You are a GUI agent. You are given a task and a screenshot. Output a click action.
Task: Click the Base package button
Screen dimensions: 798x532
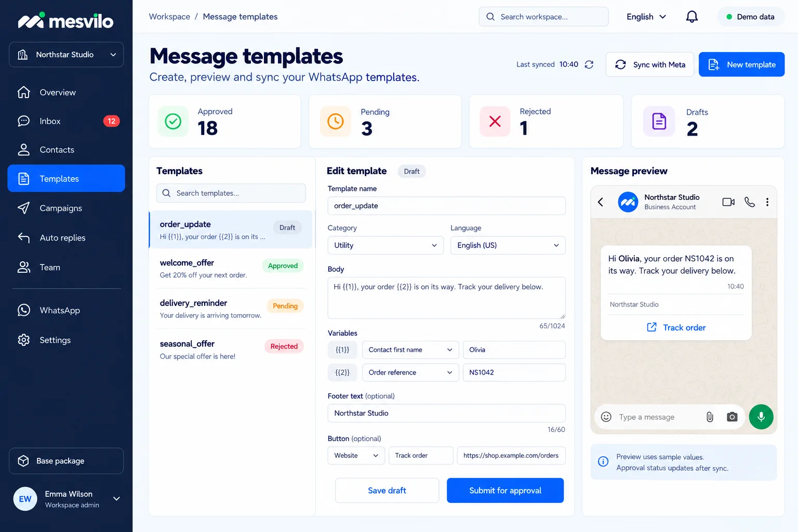click(66, 461)
